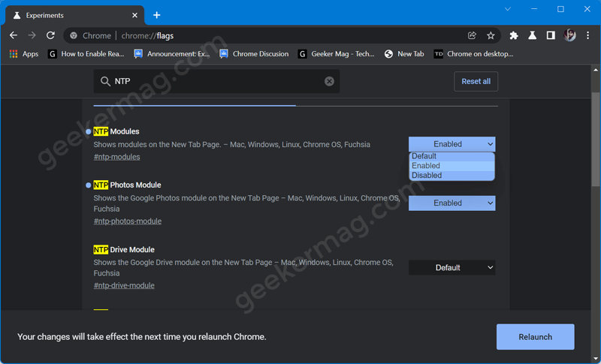Open the Chrome Labs flask icon
Viewport: 601px width, 364px height.
click(532, 35)
